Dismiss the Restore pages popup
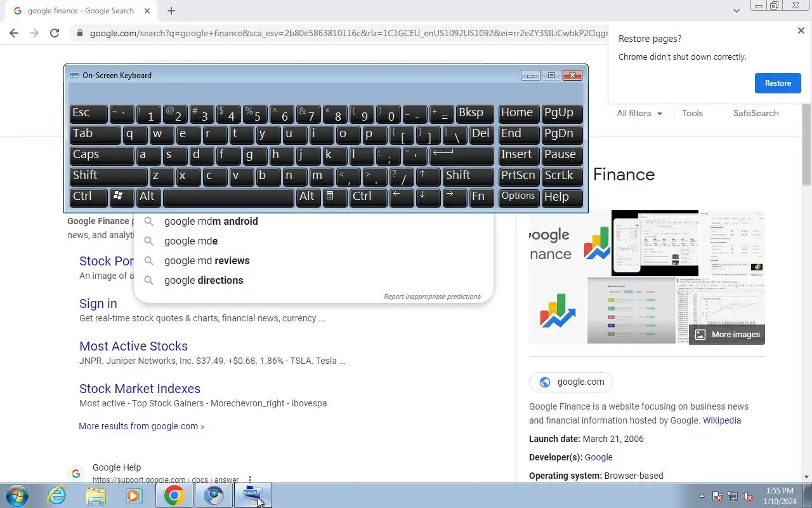 (x=801, y=30)
